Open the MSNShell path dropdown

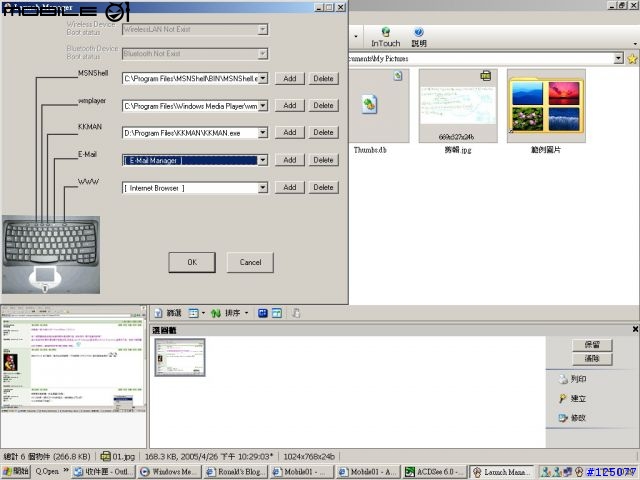263,78
